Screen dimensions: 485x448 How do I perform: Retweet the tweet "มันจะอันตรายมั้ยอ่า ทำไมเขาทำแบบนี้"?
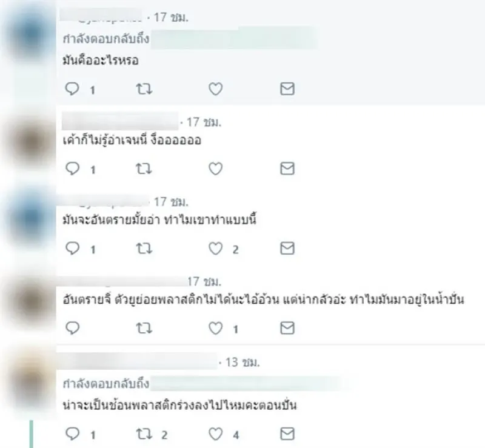point(144,249)
